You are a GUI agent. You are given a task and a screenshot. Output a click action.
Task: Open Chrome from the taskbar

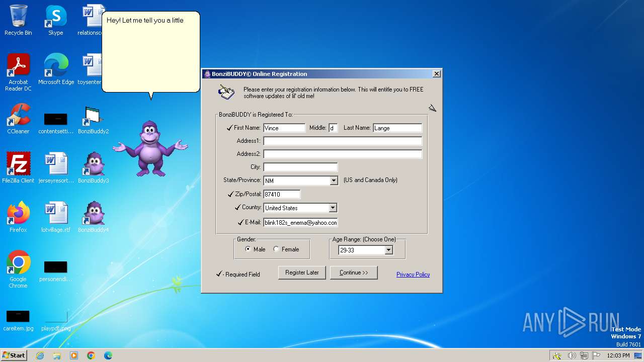pos(91,355)
